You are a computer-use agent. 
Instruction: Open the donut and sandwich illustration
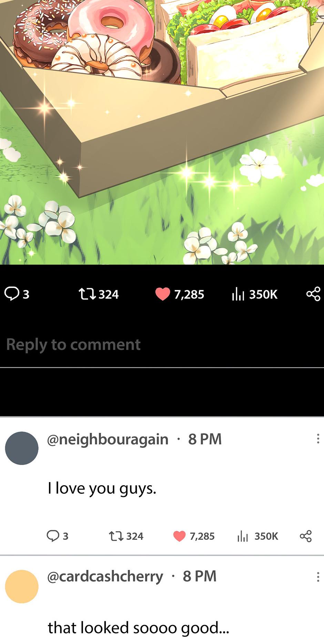162,132
